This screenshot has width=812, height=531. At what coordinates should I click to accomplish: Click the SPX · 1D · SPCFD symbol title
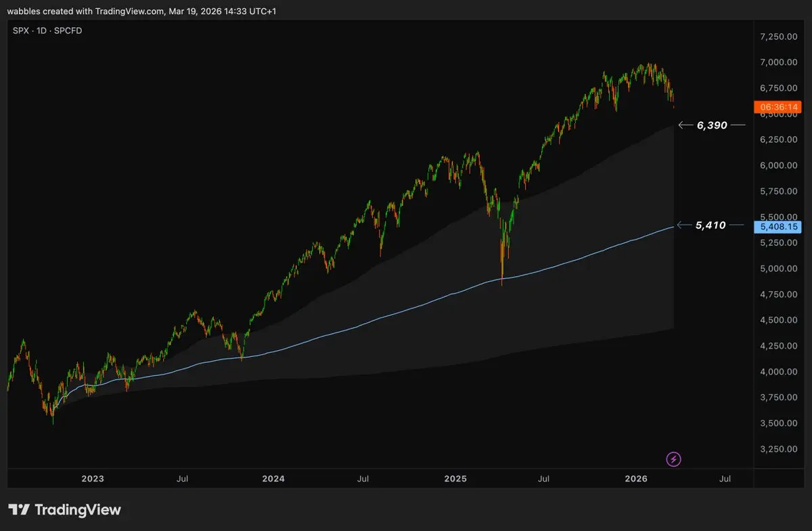pos(47,31)
